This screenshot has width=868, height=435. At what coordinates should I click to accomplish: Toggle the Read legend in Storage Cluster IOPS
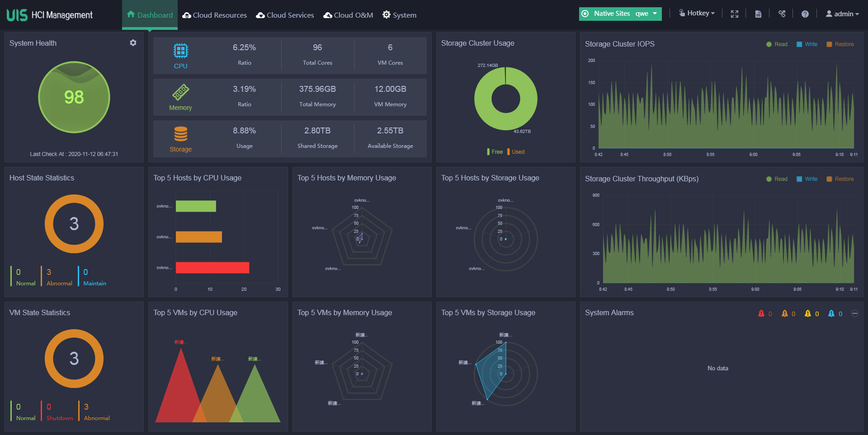[x=777, y=44]
